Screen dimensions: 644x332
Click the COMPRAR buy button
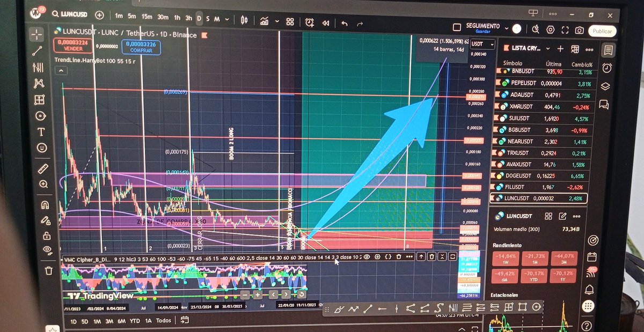141,47
